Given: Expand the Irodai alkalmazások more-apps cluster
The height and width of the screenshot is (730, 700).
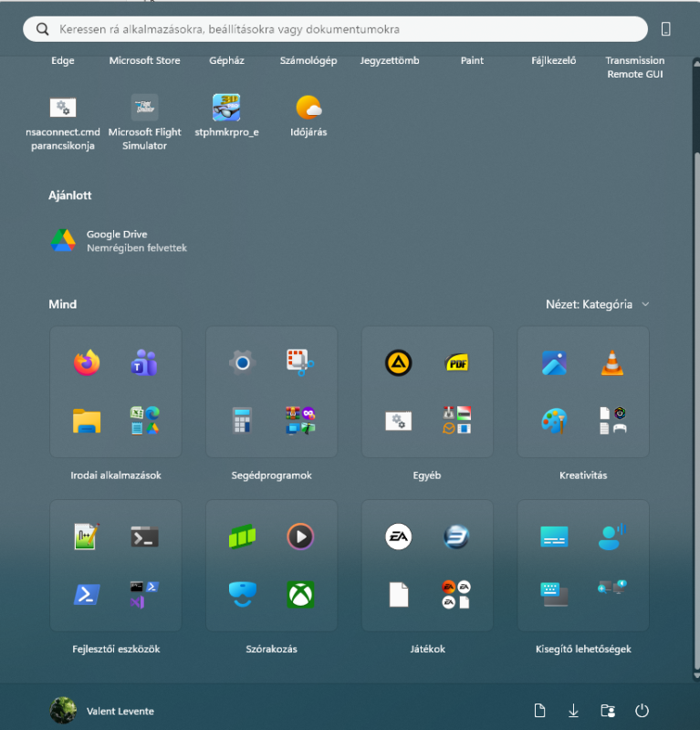Looking at the screenshot, I should click(145, 421).
